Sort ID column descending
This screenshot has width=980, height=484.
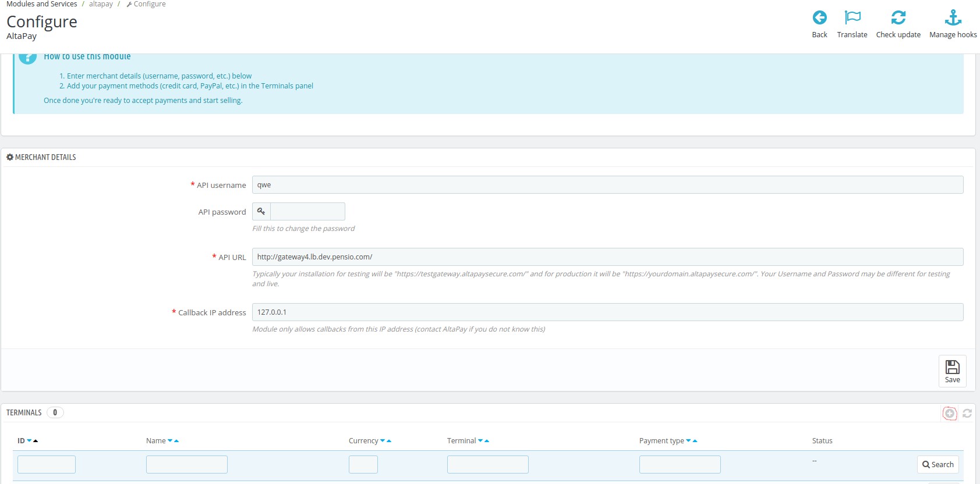coord(29,441)
